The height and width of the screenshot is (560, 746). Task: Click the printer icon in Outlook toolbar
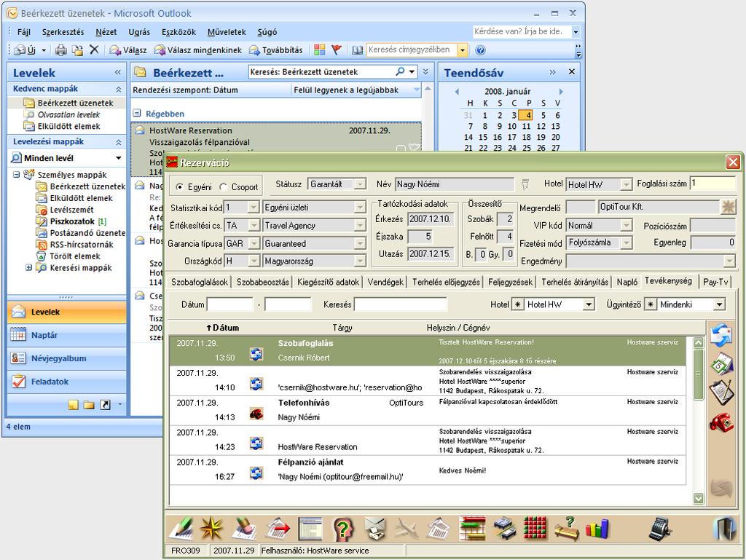pos(61,50)
